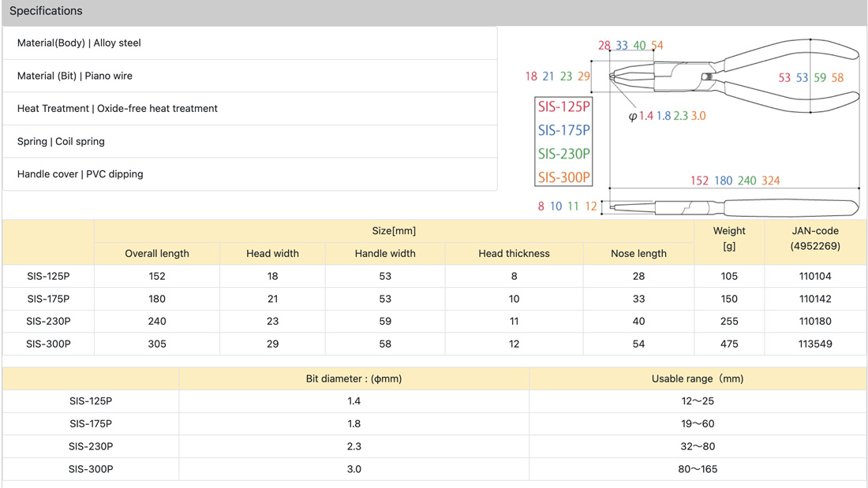Click the orange SIS-300P legend label in diagram

[x=563, y=177]
